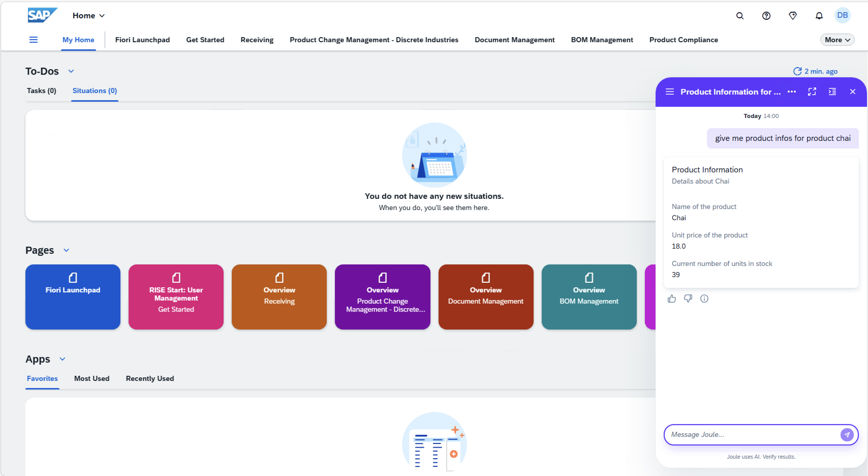Open Overview BOM Management page tile
The height and width of the screenshot is (476, 868).
tap(589, 297)
